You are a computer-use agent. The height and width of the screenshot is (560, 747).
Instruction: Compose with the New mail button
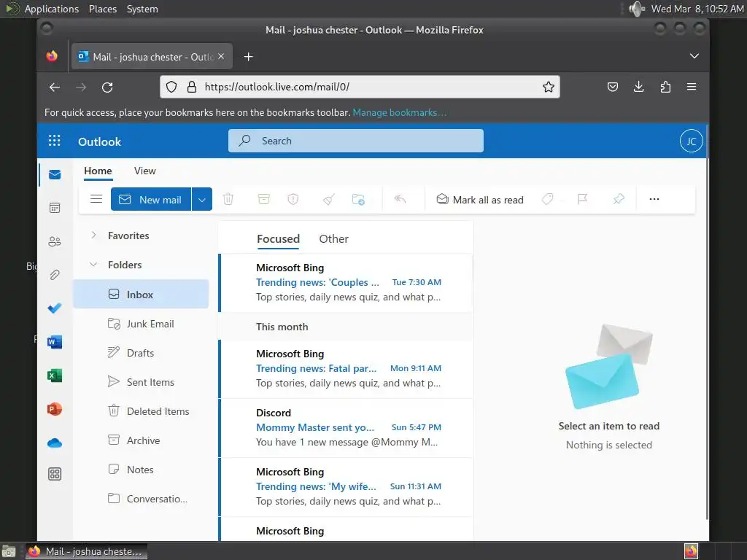click(151, 200)
